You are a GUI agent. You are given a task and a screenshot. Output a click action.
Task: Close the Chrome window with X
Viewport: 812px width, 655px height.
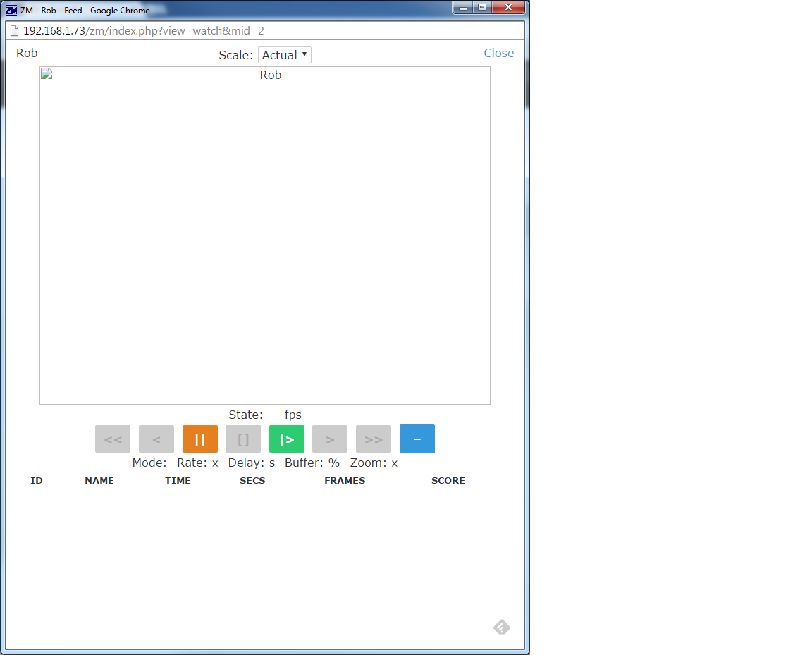508,7
